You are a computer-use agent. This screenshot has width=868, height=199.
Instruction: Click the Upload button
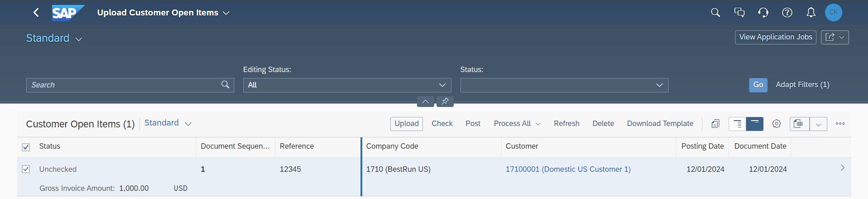(x=407, y=124)
